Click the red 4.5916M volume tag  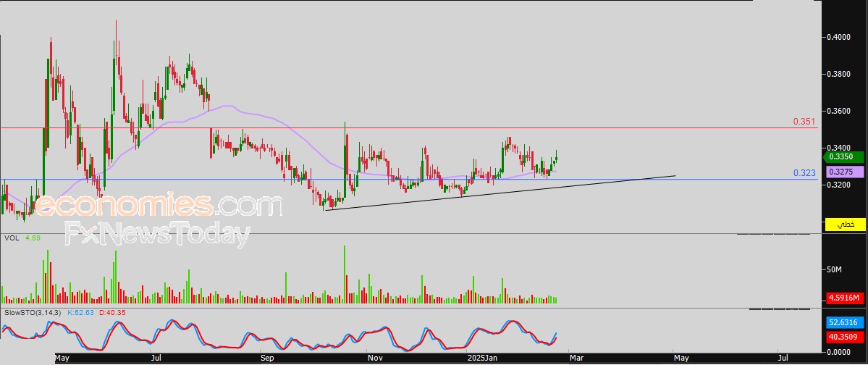[x=845, y=298]
